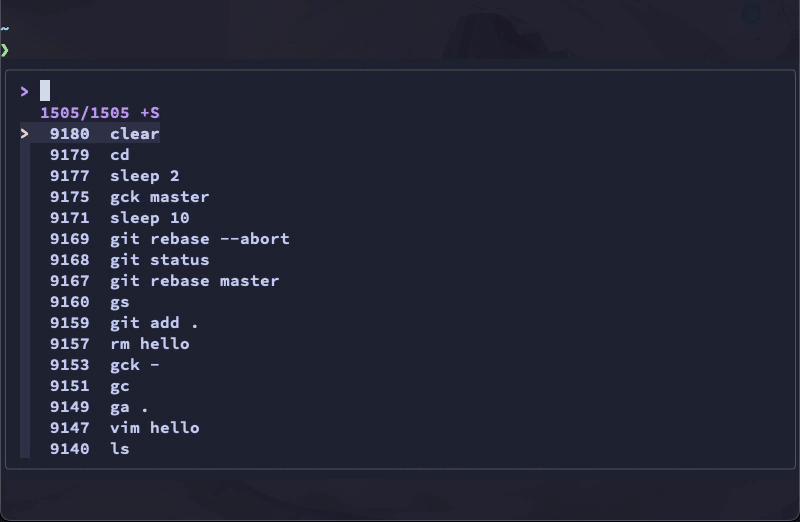The width and height of the screenshot is (800, 522).
Task: Select the 'gc' command entry
Action: click(x=120, y=386)
